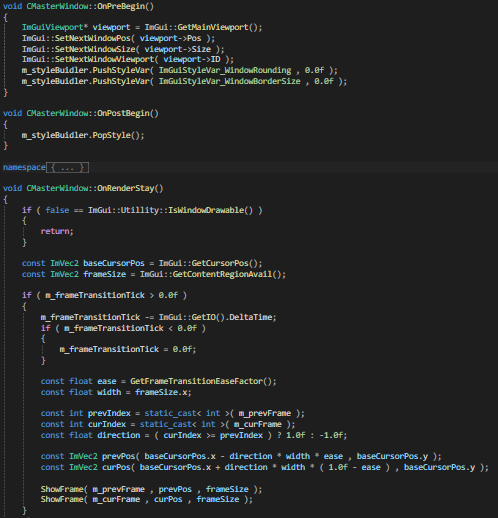Click the m_frameTransitionTick = 0.0f assignment
The image size is (498, 518).
pos(128,349)
